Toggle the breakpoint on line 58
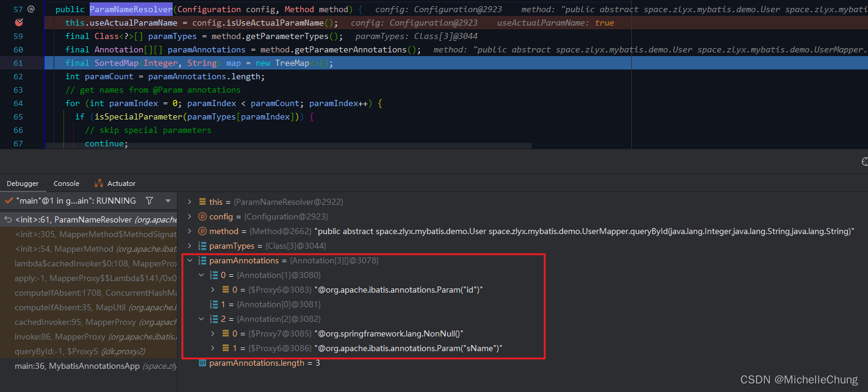Image resolution: width=868 pixels, height=392 pixels. point(19,23)
